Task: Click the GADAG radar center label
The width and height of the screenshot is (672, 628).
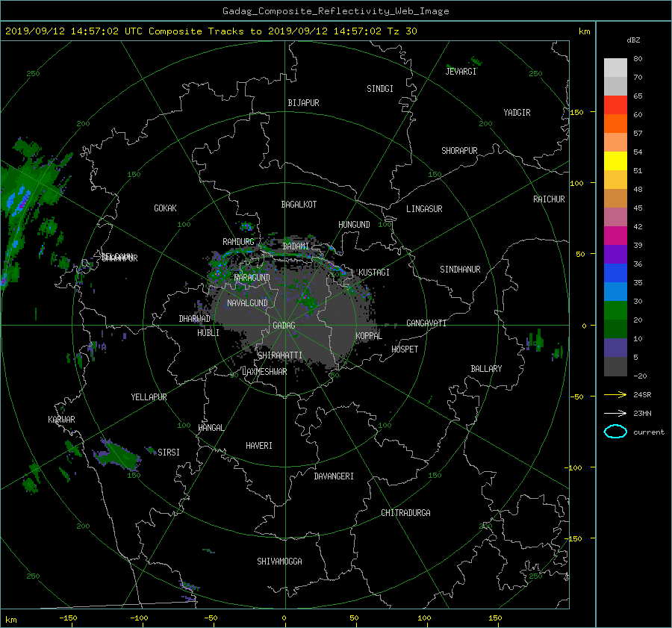Action: pyautogui.click(x=284, y=326)
